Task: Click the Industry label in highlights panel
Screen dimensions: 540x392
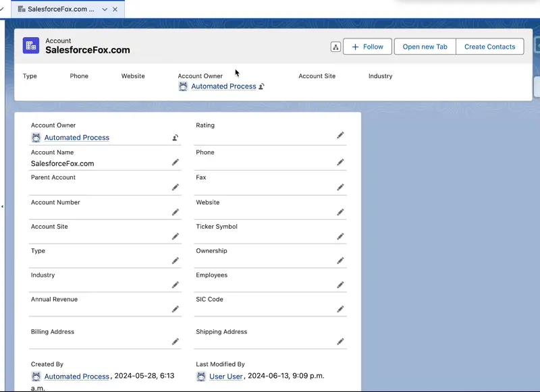Action: pyautogui.click(x=380, y=76)
